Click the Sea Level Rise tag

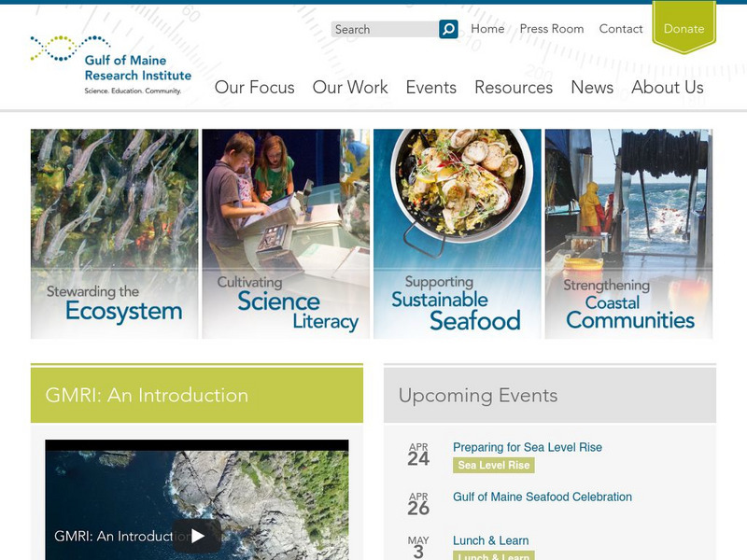(x=494, y=465)
